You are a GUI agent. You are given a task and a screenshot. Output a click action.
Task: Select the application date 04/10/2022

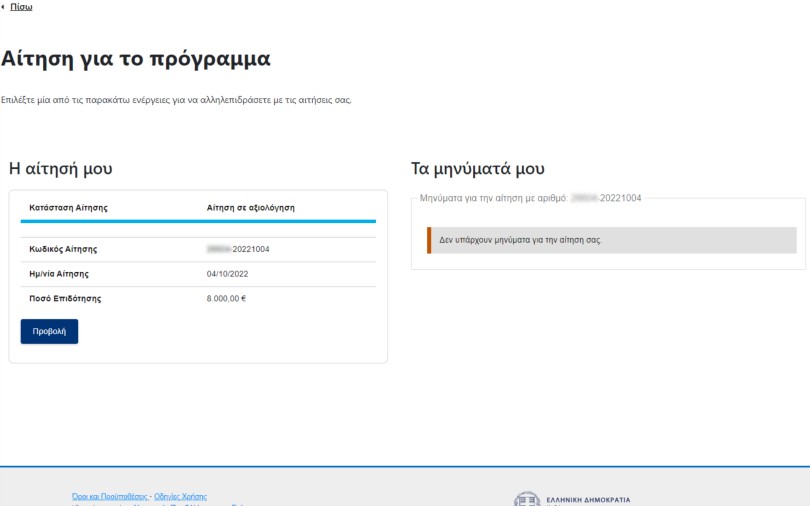(x=227, y=274)
